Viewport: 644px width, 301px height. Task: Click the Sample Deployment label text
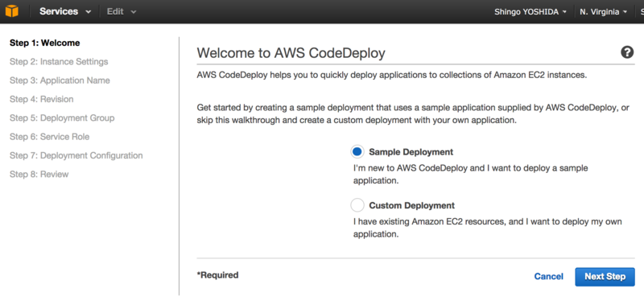411,152
